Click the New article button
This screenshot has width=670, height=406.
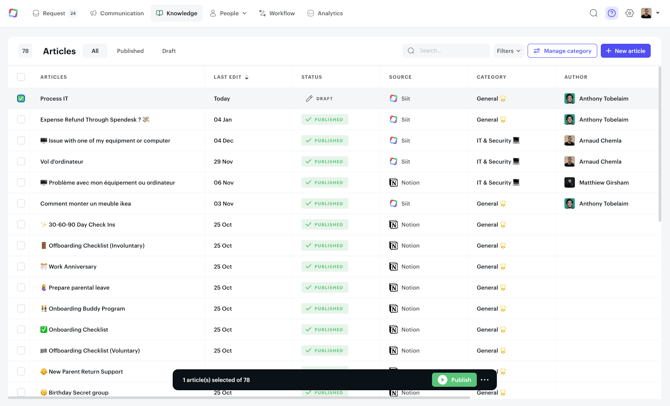(x=625, y=51)
